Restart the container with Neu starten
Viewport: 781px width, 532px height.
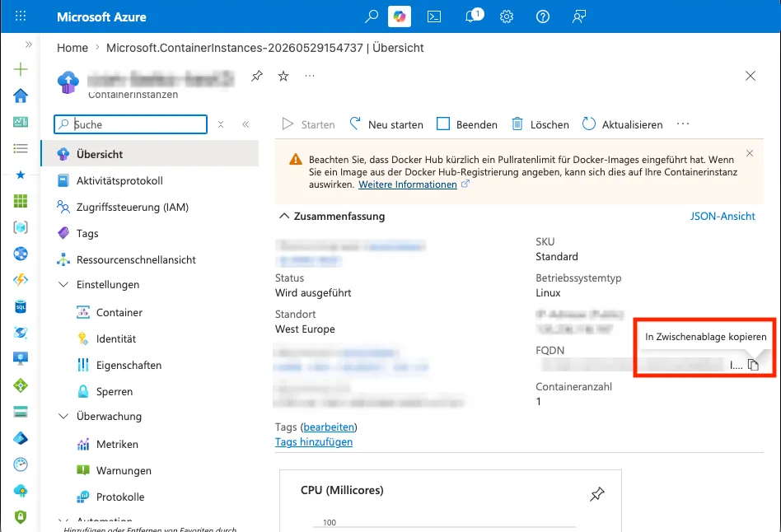tap(386, 124)
